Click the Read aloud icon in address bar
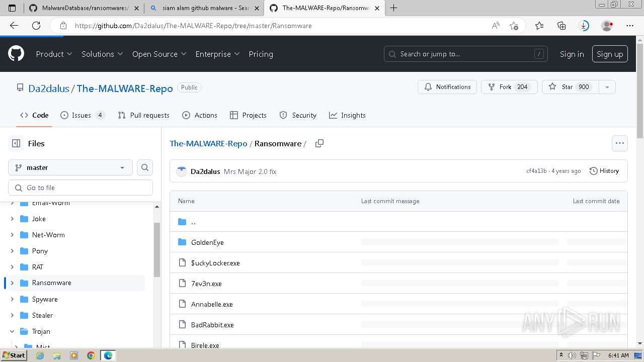The width and height of the screenshot is (644, 362). (496, 26)
